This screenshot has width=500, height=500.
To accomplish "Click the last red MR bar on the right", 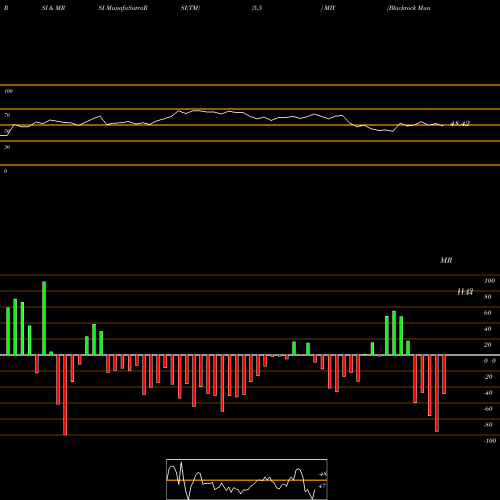I will 444,374.
